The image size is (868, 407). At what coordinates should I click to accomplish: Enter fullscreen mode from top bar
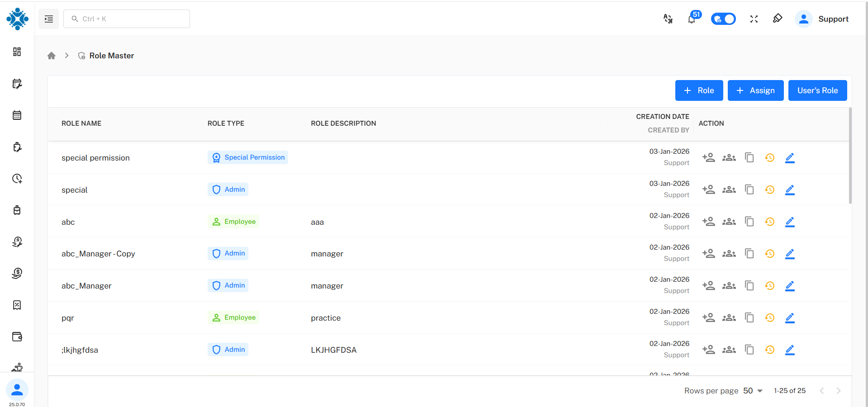pyautogui.click(x=754, y=19)
